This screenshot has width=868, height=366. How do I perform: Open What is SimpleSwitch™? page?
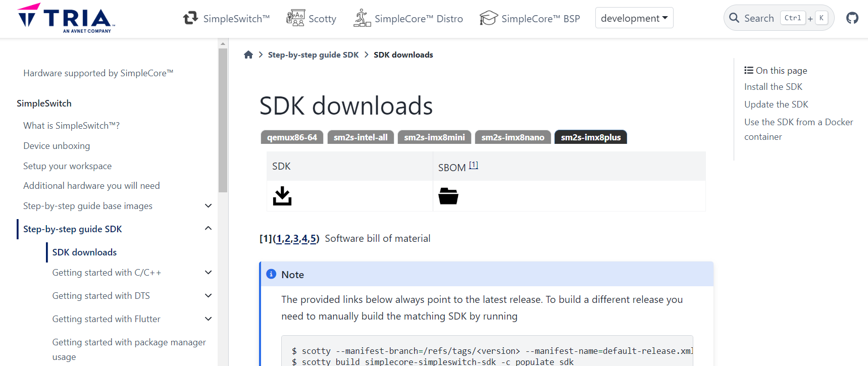click(x=71, y=125)
